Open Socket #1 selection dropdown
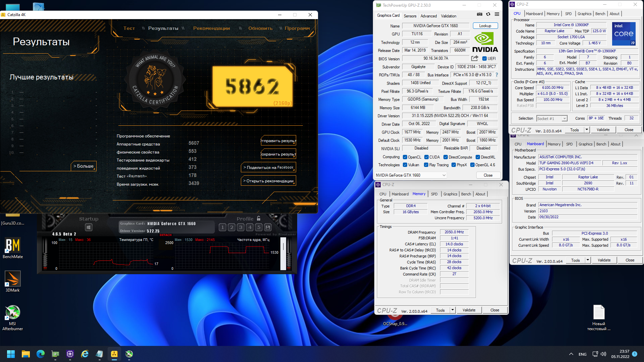Image resolution: width=644 pixels, height=362 pixels. [x=552, y=118]
